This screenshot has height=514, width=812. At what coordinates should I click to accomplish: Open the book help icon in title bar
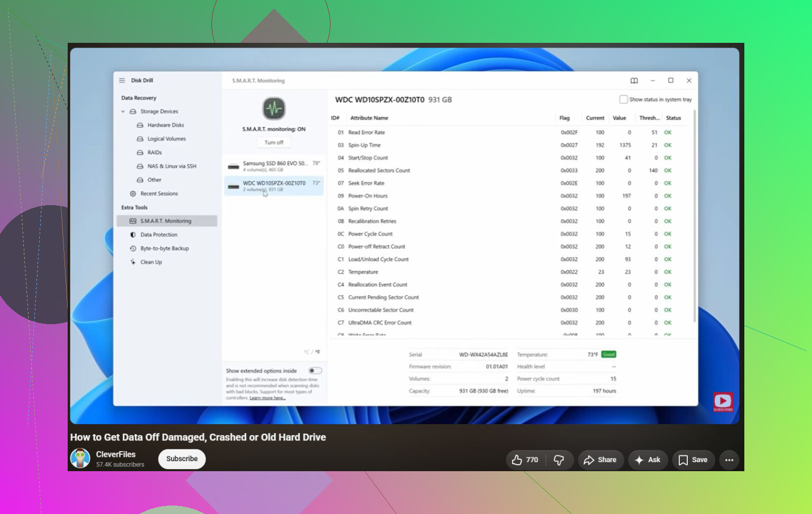[x=634, y=80]
